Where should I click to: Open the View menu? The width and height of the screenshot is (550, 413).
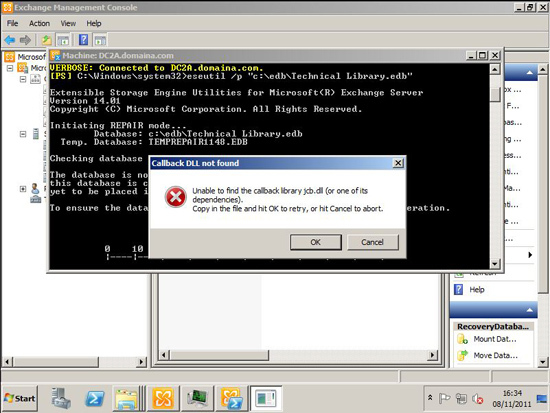[68, 24]
